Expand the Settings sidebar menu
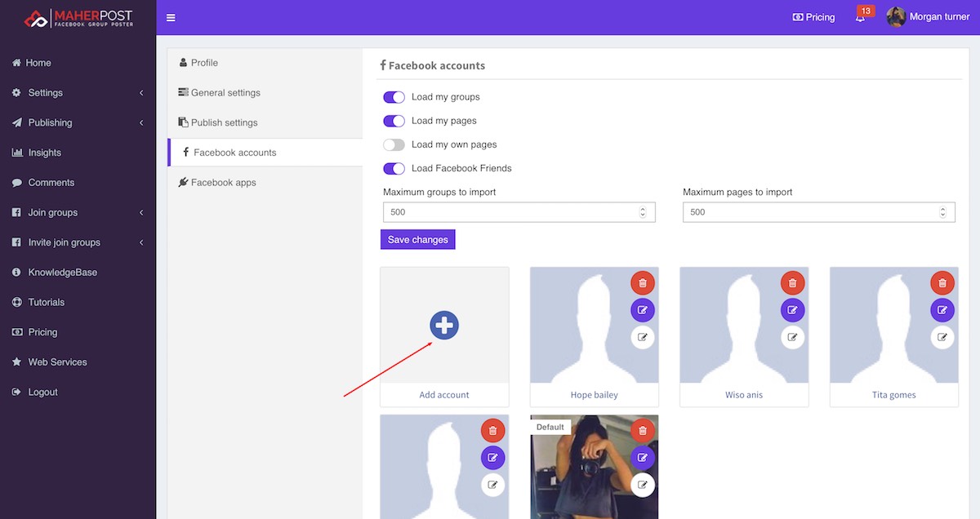This screenshot has height=519, width=980. (78, 93)
